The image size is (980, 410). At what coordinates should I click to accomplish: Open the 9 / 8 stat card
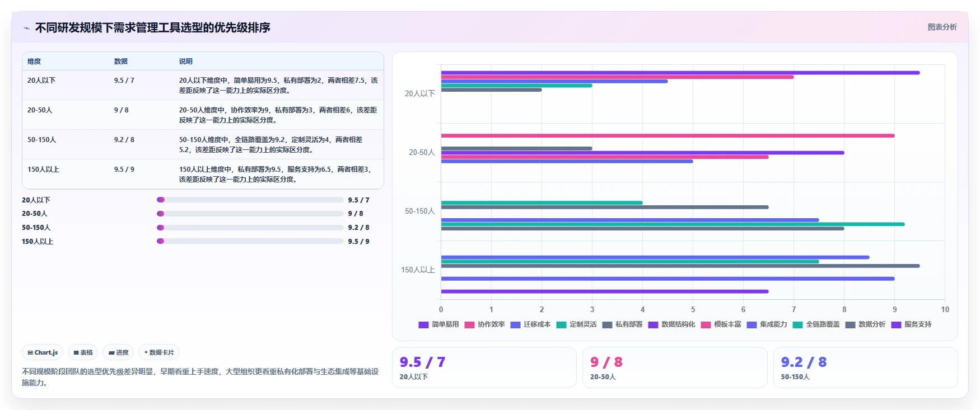tap(675, 367)
